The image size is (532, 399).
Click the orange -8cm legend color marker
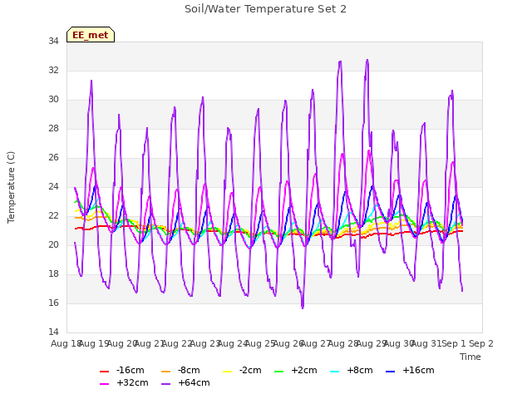tap(166, 372)
